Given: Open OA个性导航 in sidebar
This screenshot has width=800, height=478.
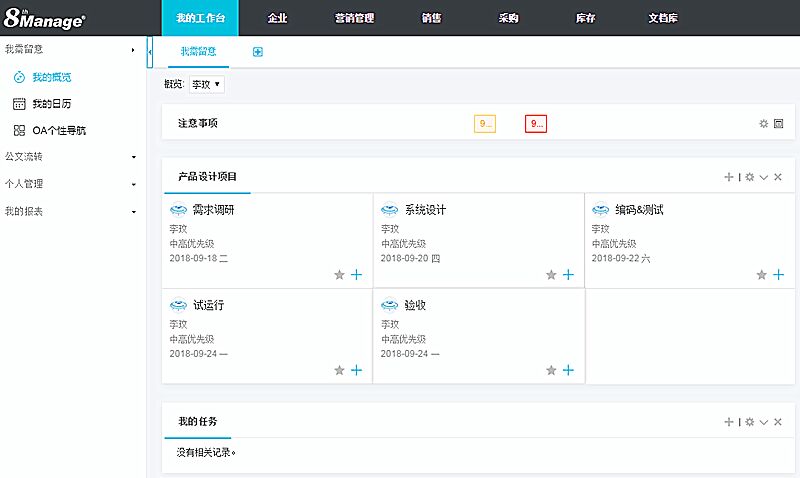Looking at the screenshot, I should click(59, 130).
